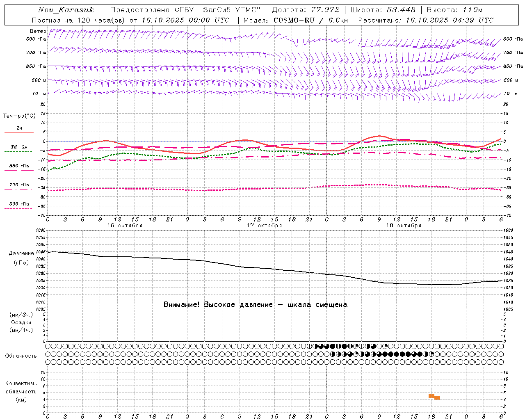
Task: Click the '18 октября' date label
Action: tap(404, 226)
